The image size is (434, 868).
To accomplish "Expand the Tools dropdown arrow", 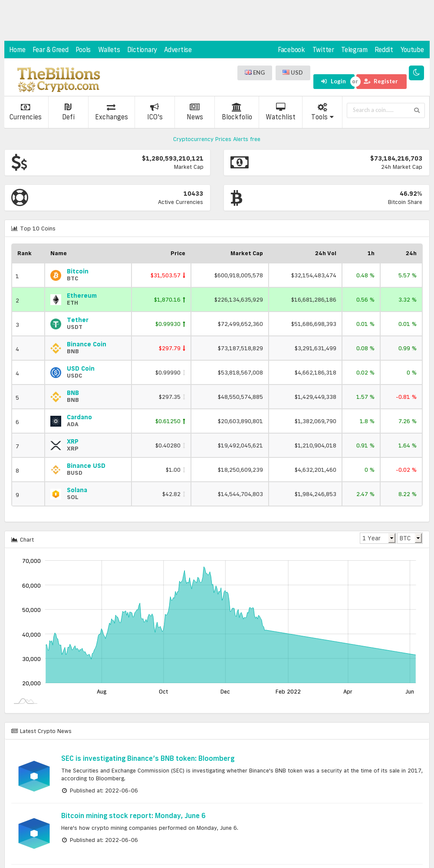I will coord(332,117).
